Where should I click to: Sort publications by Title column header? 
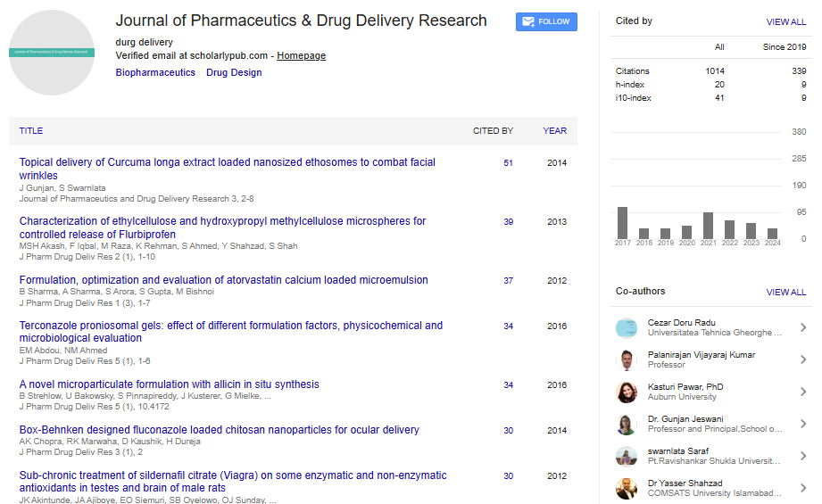click(31, 131)
